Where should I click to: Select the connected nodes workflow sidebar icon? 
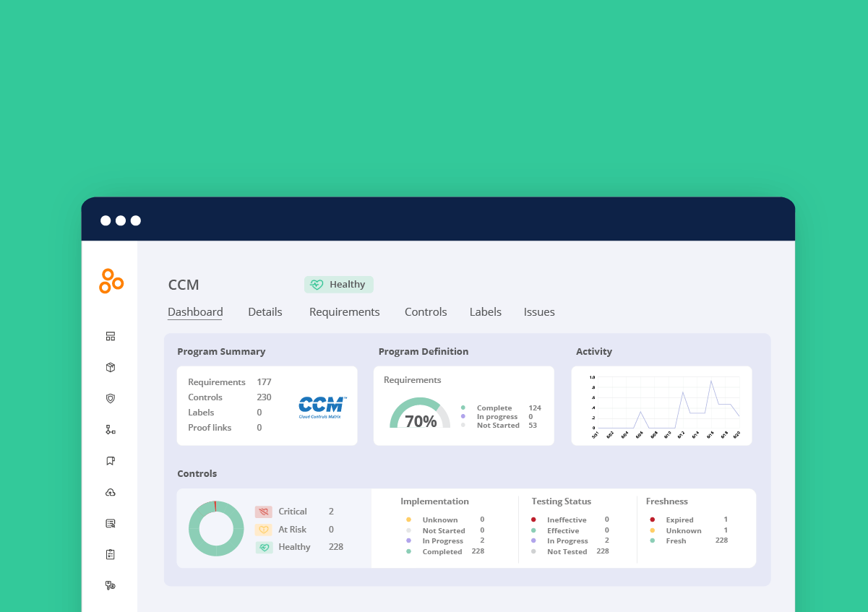111,430
